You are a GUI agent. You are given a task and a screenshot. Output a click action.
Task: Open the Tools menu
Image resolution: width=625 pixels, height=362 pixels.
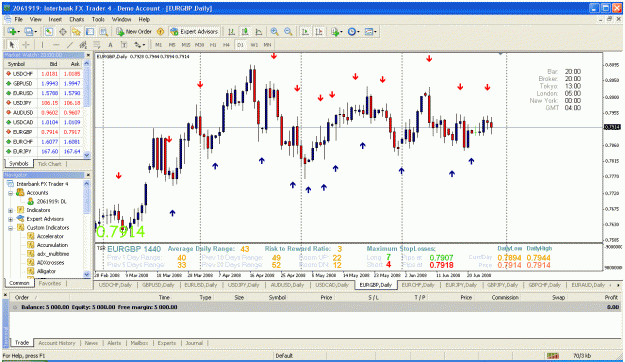[x=98, y=19]
